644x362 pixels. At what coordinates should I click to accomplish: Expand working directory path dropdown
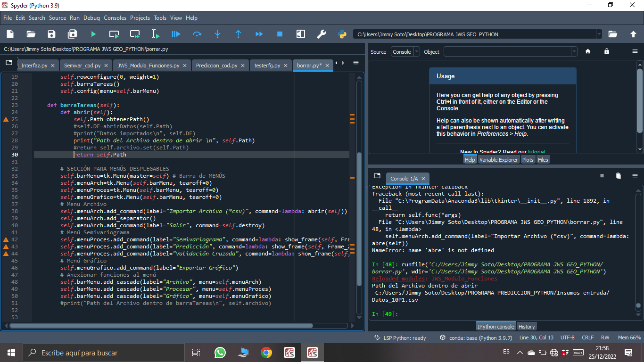click(599, 34)
